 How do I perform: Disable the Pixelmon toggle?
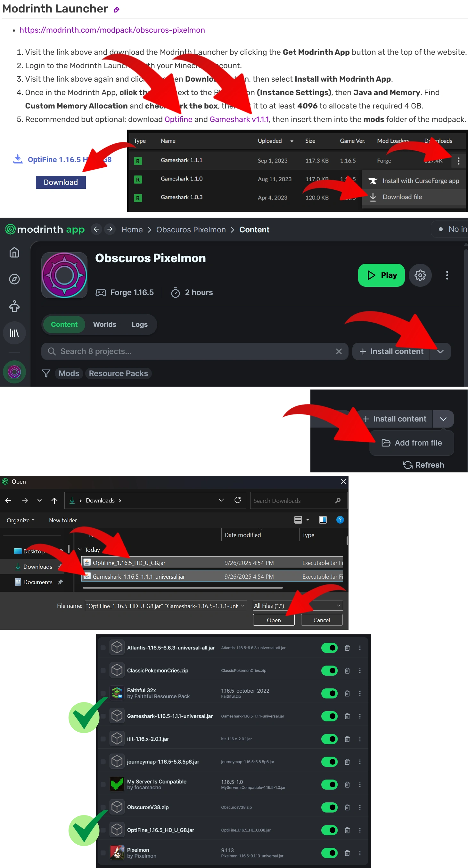pos(329,853)
